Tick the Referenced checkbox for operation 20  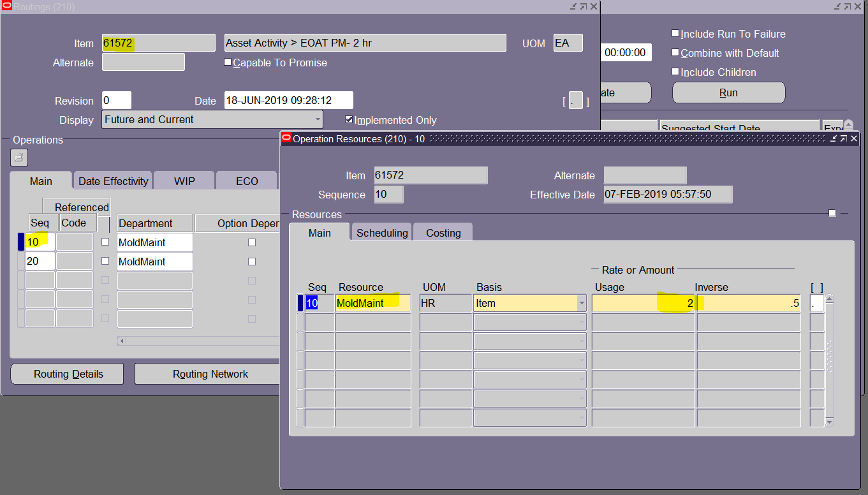105,262
